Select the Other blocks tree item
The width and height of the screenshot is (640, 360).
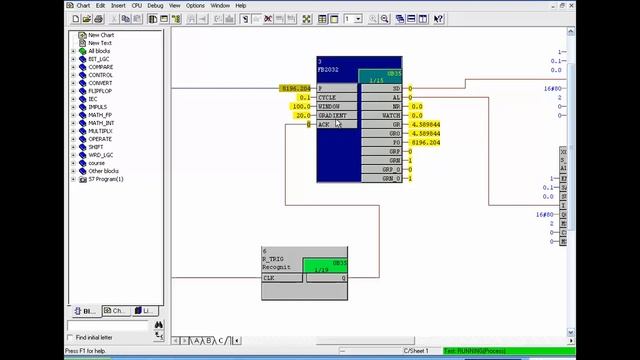click(x=103, y=171)
